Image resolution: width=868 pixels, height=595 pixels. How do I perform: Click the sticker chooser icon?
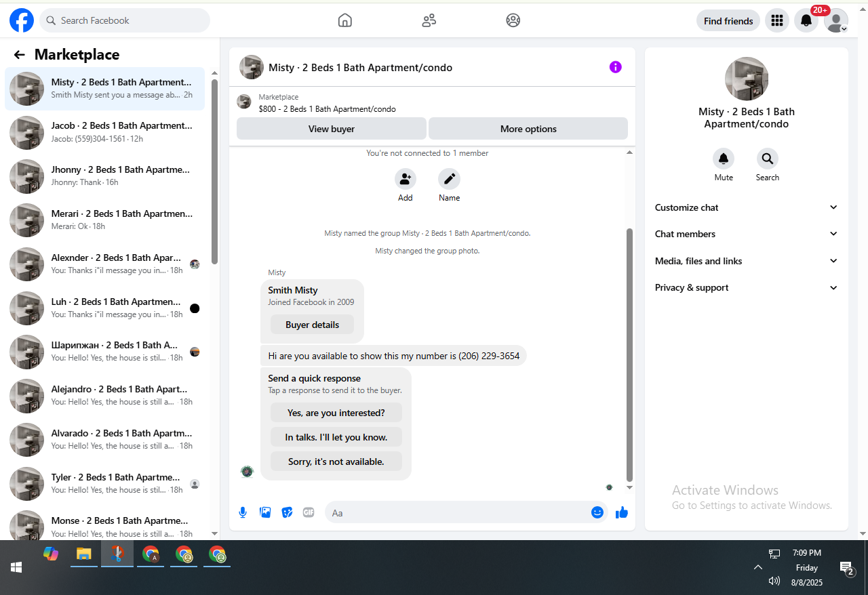(x=287, y=513)
